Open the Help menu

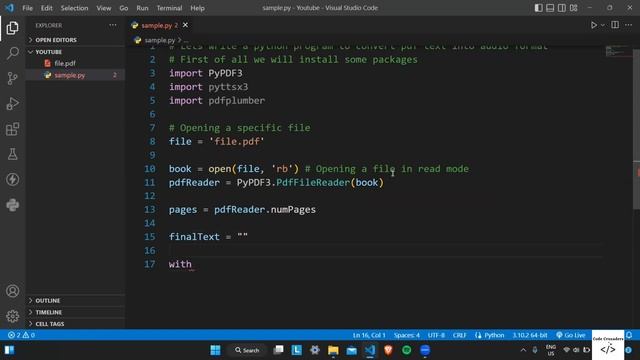pyautogui.click(x=198, y=8)
